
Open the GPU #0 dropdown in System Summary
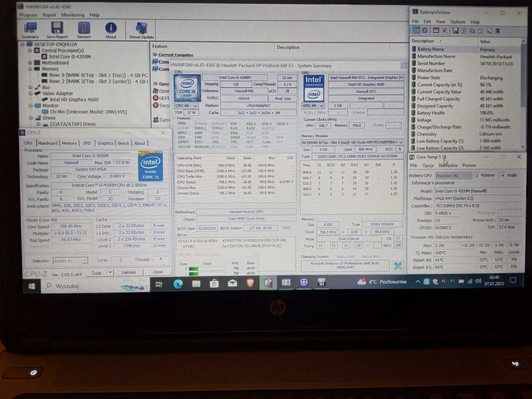pos(313,105)
